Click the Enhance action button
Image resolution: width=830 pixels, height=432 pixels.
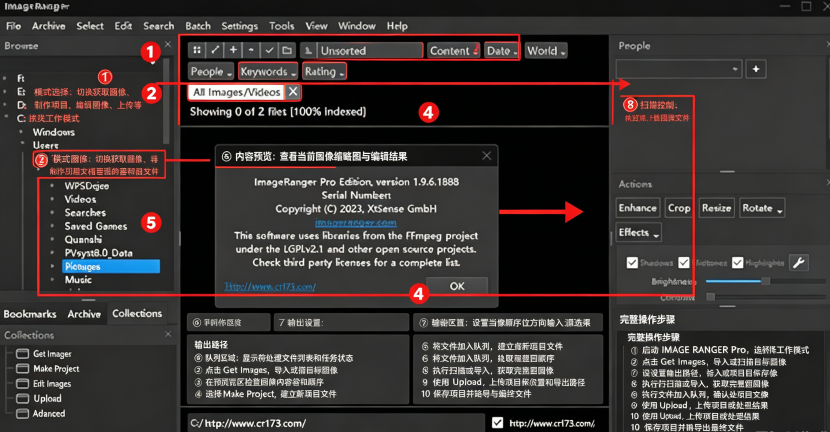638,208
